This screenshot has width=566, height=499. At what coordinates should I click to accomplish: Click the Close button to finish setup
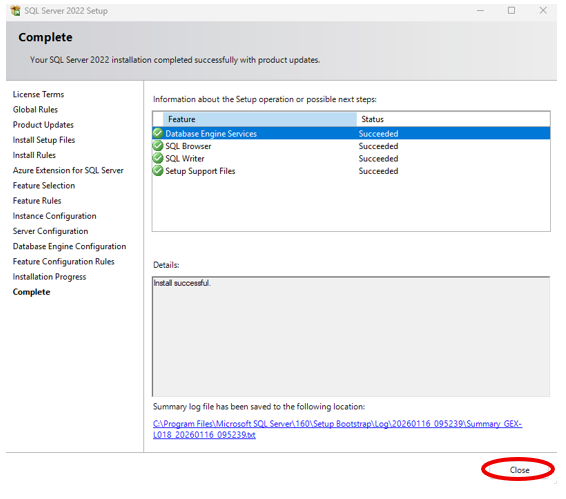pyautogui.click(x=519, y=470)
